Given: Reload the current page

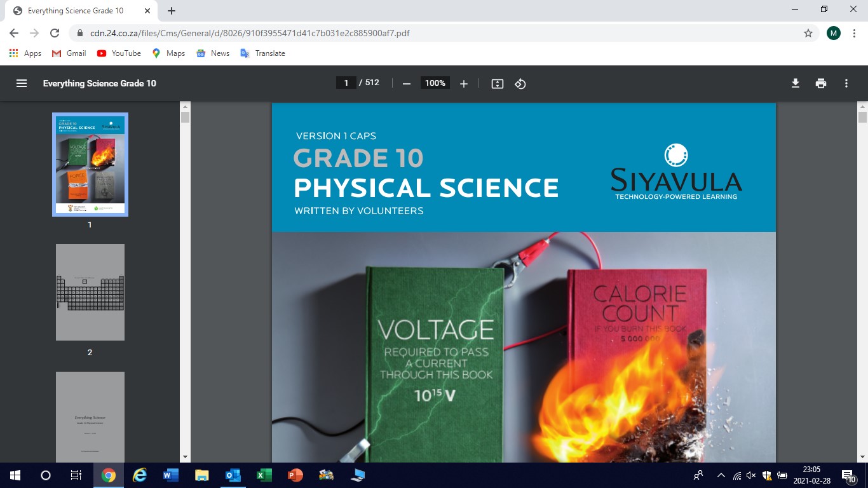Looking at the screenshot, I should coord(55,33).
